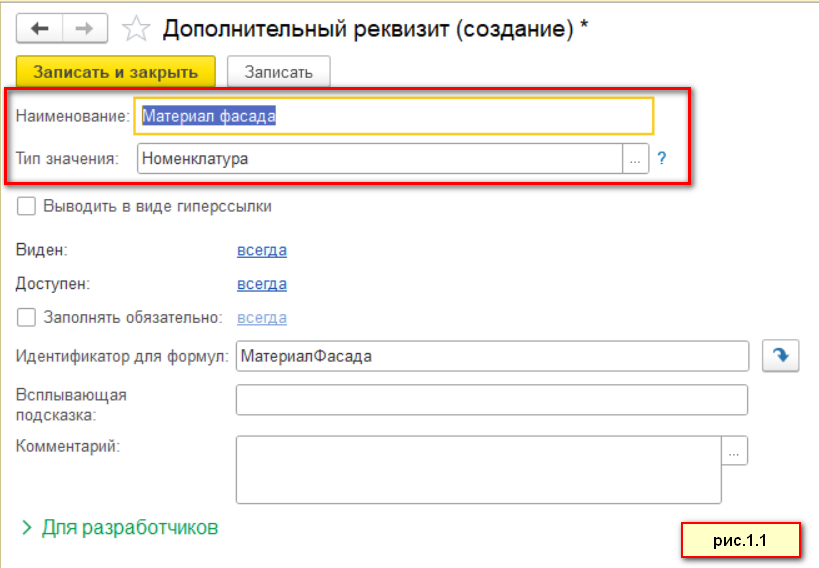Add form to favorites with star icon
The width and height of the screenshot is (819, 568).
coord(136,28)
